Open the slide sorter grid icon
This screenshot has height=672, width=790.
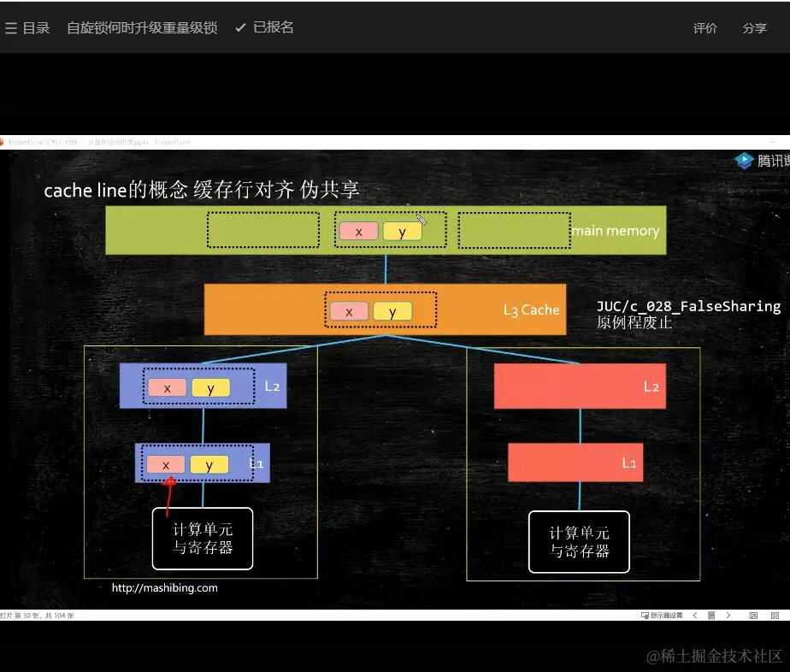(x=775, y=615)
